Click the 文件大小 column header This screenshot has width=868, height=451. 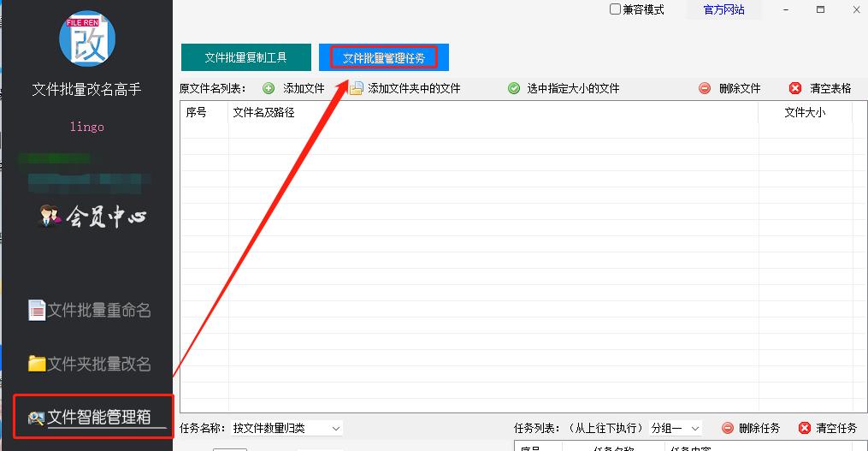click(805, 112)
